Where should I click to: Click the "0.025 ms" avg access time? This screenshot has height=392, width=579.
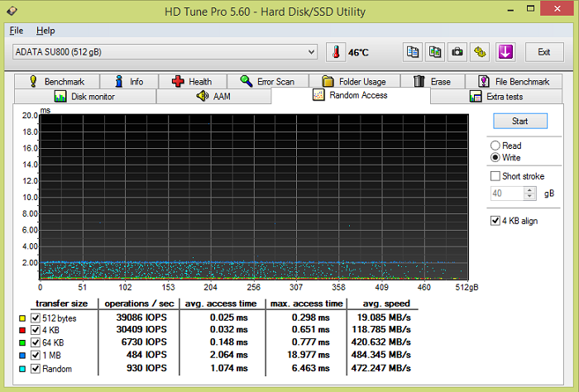coord(229,318)
